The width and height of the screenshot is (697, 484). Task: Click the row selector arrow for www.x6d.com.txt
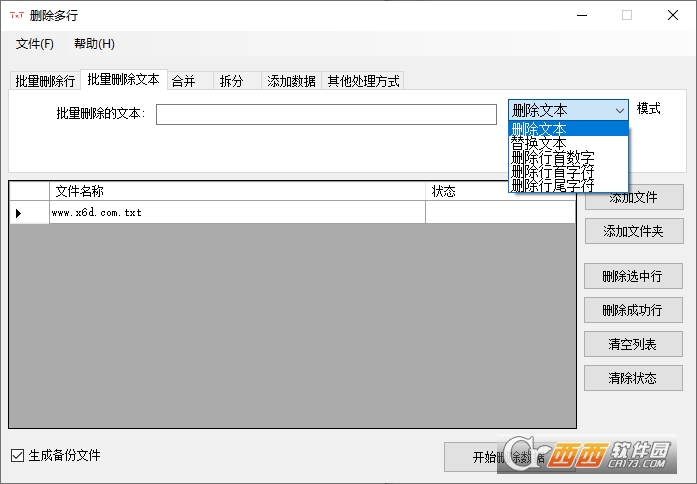click(x=18, y=213)
